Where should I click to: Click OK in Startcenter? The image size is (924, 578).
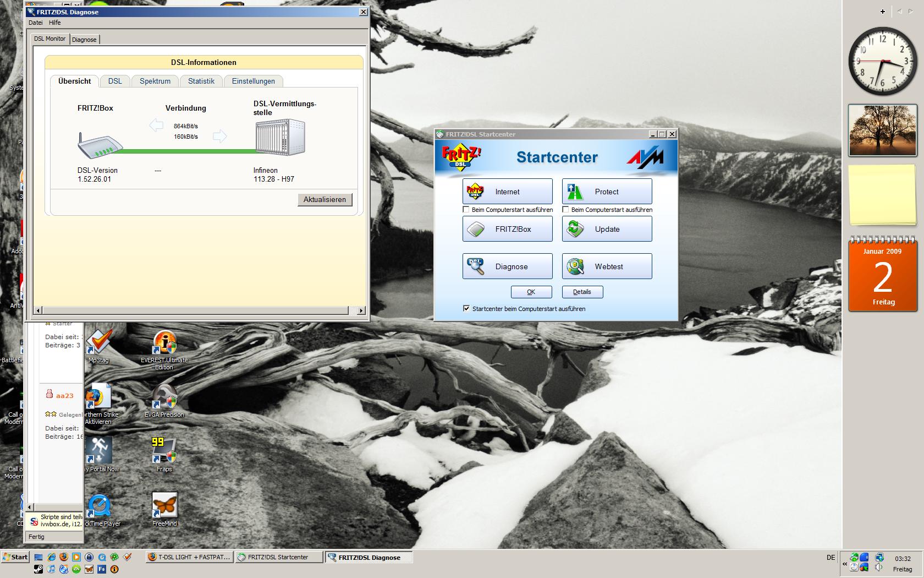coord(531,292)
